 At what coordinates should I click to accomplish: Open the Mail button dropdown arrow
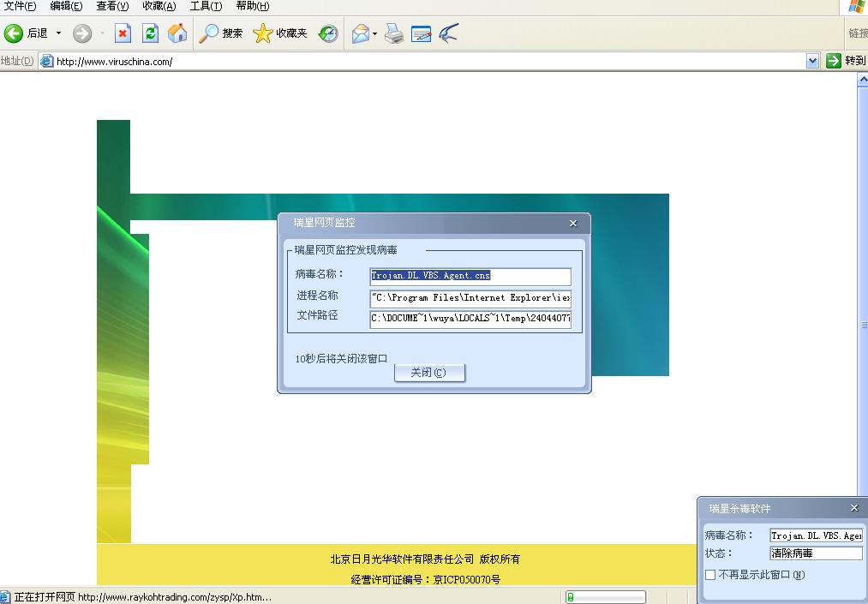click(x=374, y=33)
